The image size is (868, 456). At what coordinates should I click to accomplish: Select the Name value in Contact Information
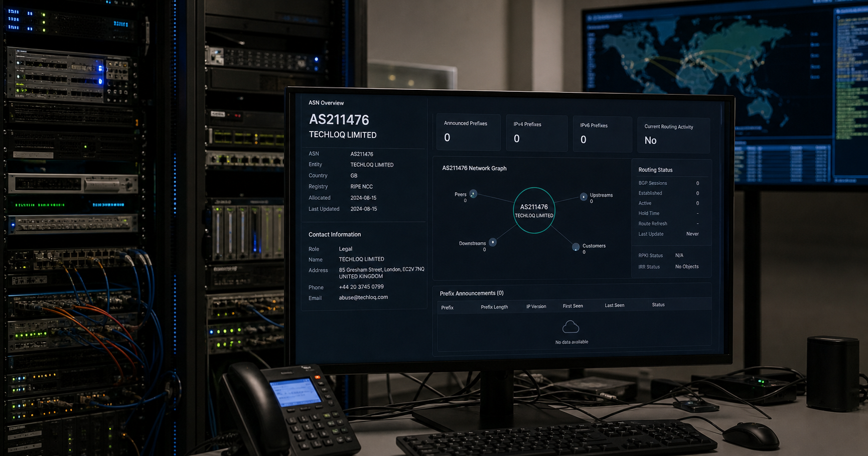tap(361, 259)
